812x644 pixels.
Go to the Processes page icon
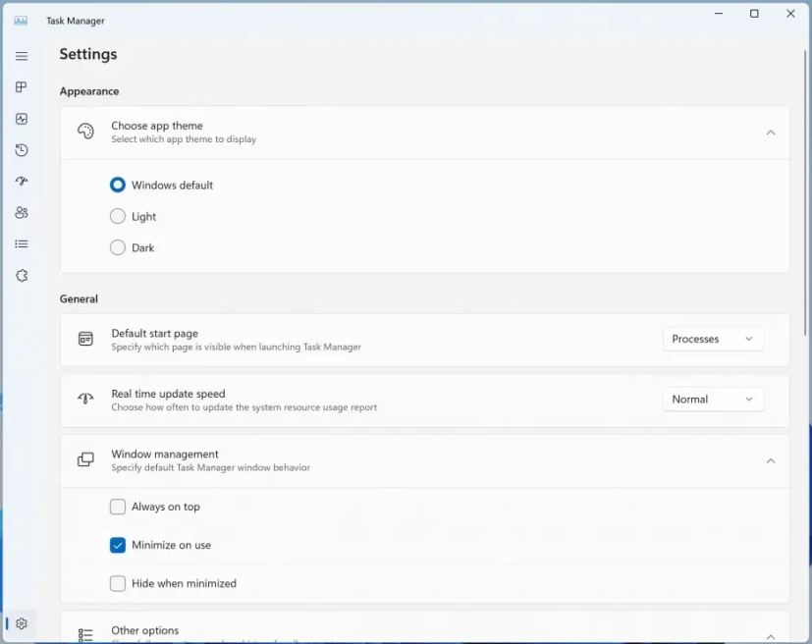[22, 87]
